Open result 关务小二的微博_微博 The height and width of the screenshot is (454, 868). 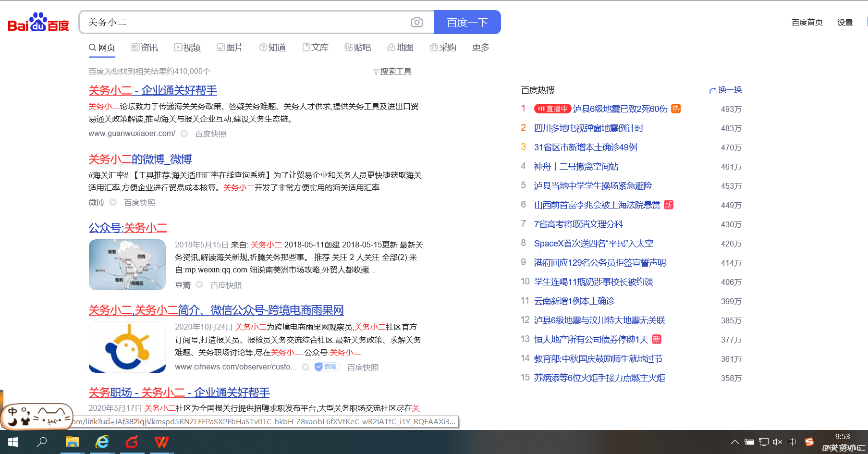(x=140, y=159)
